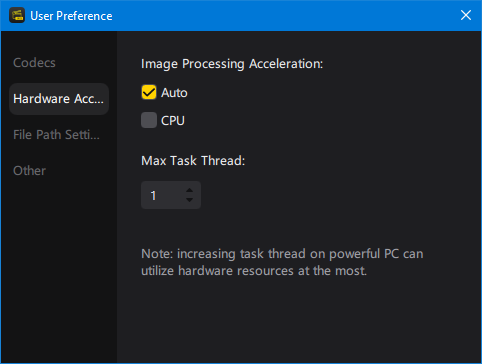Decrease Max Task Thread with down arrow
Image resolution: width=482 pixels, height=364 pixels.
click(189, 200)
